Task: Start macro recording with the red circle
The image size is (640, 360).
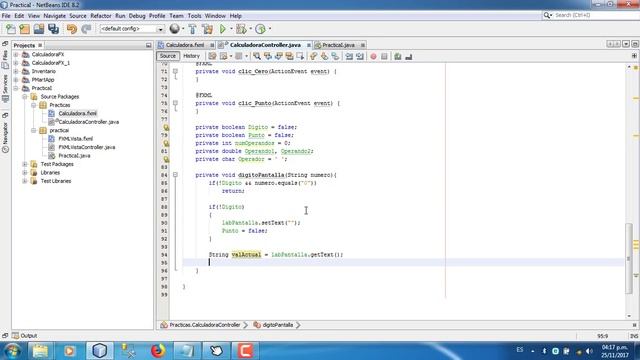Action: coord(373,56)
